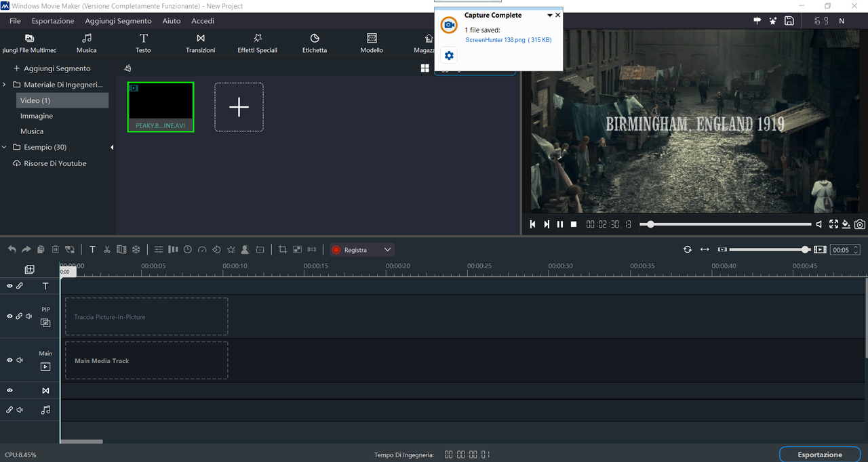The image size is (868, 462).
Task: Open the Registra record dropdown arrow
Action: point(388,249)
